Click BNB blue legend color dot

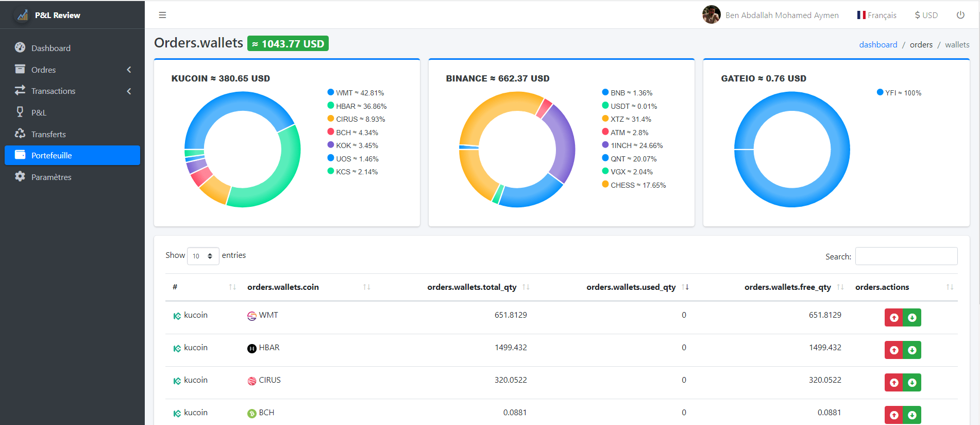(x=605, y=92)
